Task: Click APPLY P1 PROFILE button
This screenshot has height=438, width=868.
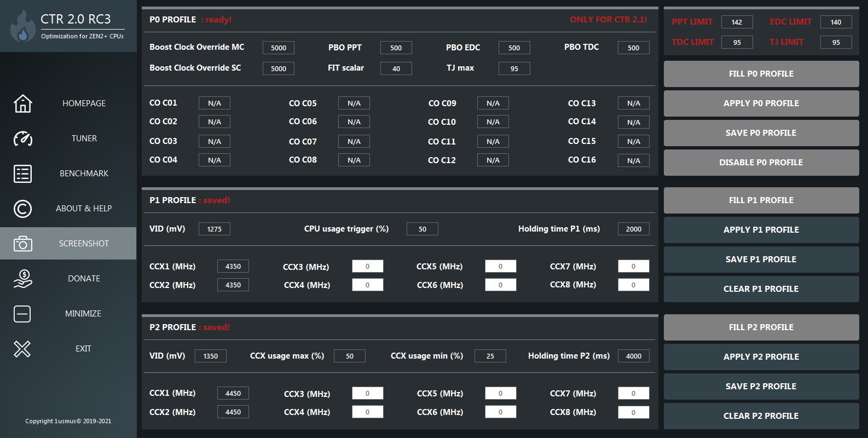Action: [x=761, y=230]
